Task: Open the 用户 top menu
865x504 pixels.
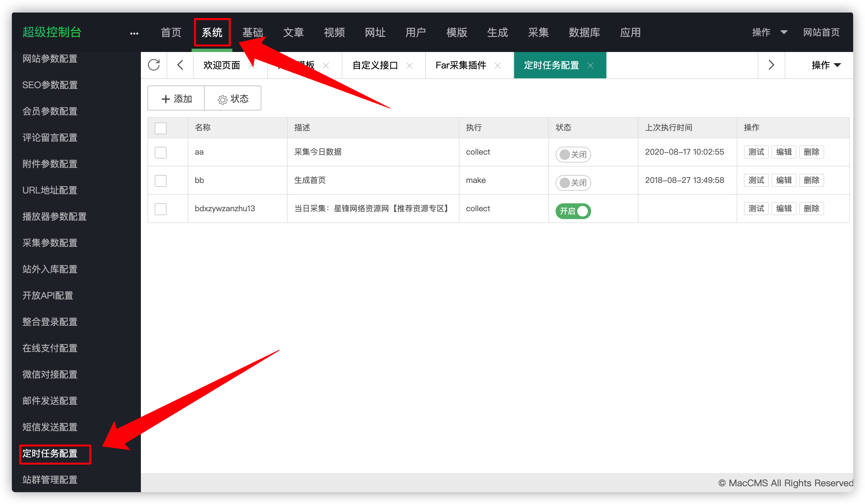Action: tap(415, 33)
